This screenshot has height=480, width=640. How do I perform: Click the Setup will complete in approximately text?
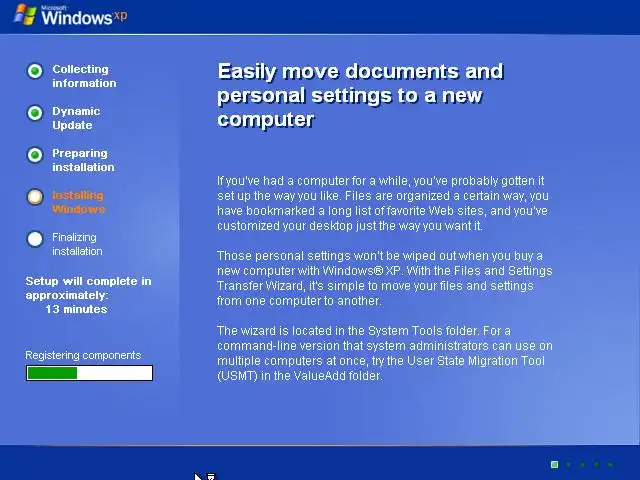(x=88, y=288)
